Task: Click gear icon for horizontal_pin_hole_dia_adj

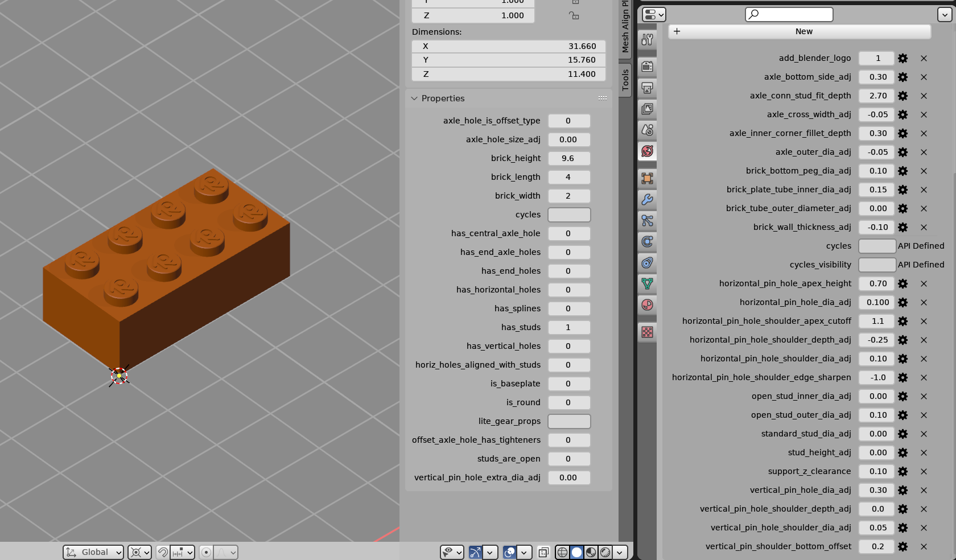Action: (x=903, y=302)
